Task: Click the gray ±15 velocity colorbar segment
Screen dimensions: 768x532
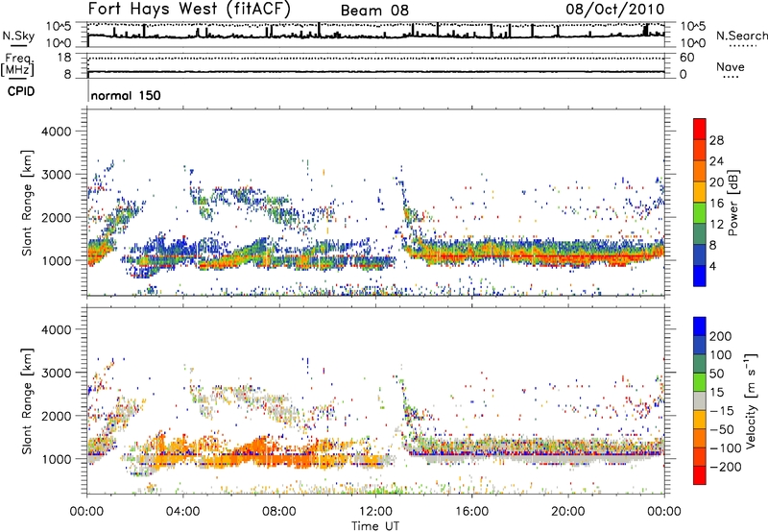Action: click(x=700, y=400)
